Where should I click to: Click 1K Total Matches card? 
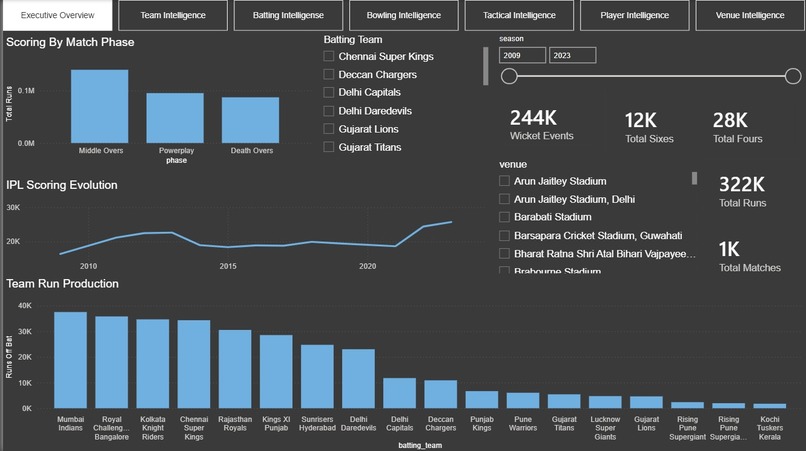pyautogui.click(x=749, y=257)
